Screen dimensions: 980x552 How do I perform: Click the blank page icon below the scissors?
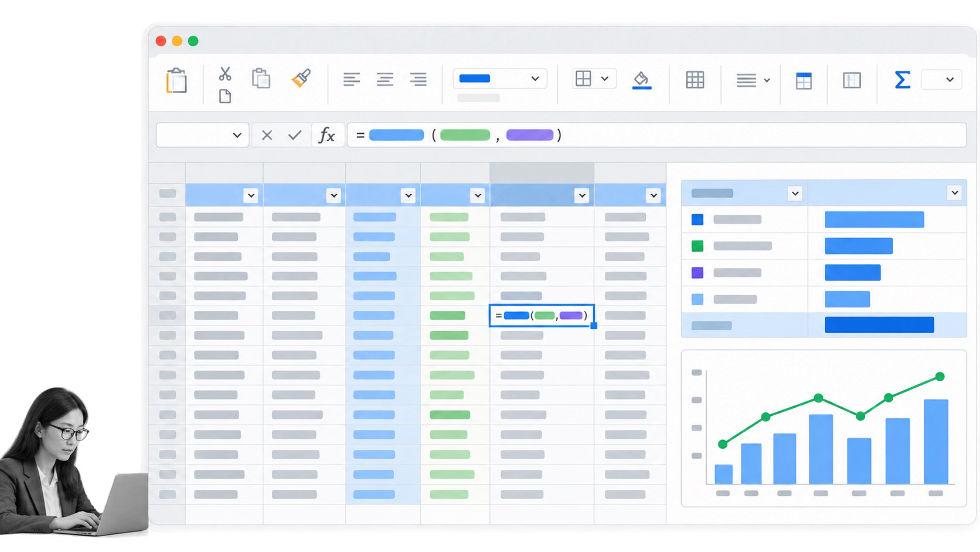[x=225, y=96]
